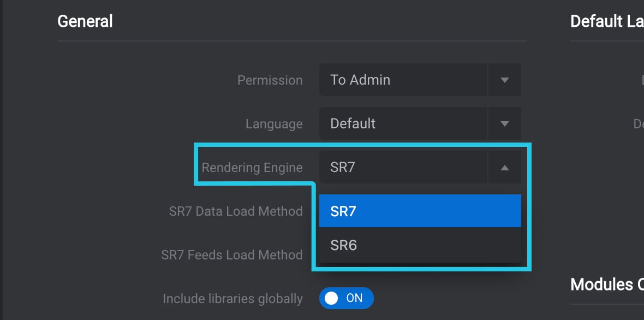Select SR6 rendering engine option
This screenshot has width=644, height=320.
coord(420,245)
